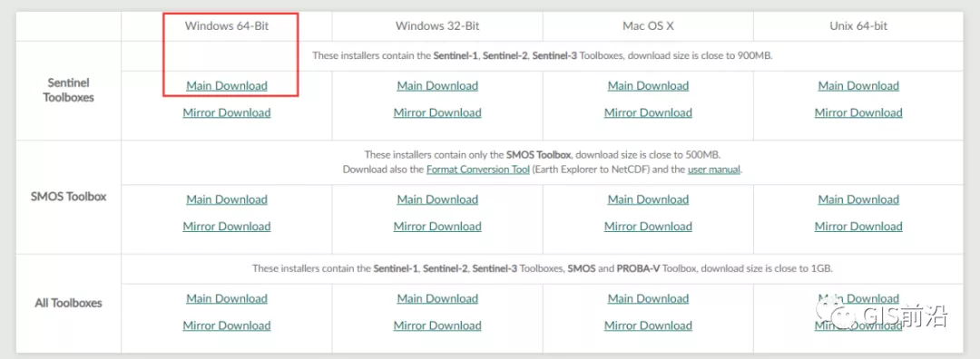This screenshot has width=980, height=359.
Task: Open SMOS Toolbox Main Download for Windows 64-Bit
Action: pos(227,199)
